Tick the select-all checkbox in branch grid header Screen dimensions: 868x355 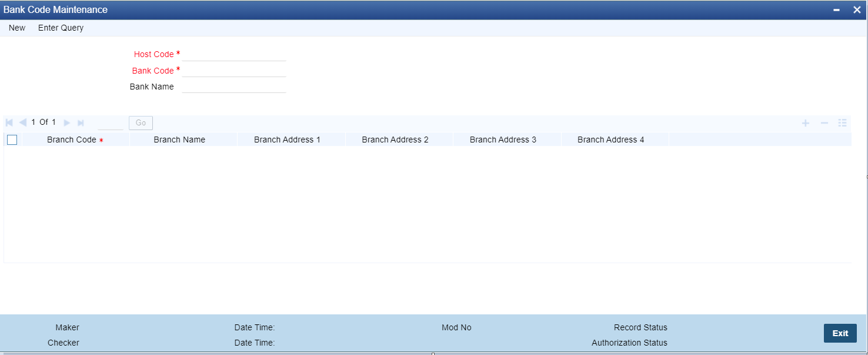pyautogui.click(x=12, y=140)
